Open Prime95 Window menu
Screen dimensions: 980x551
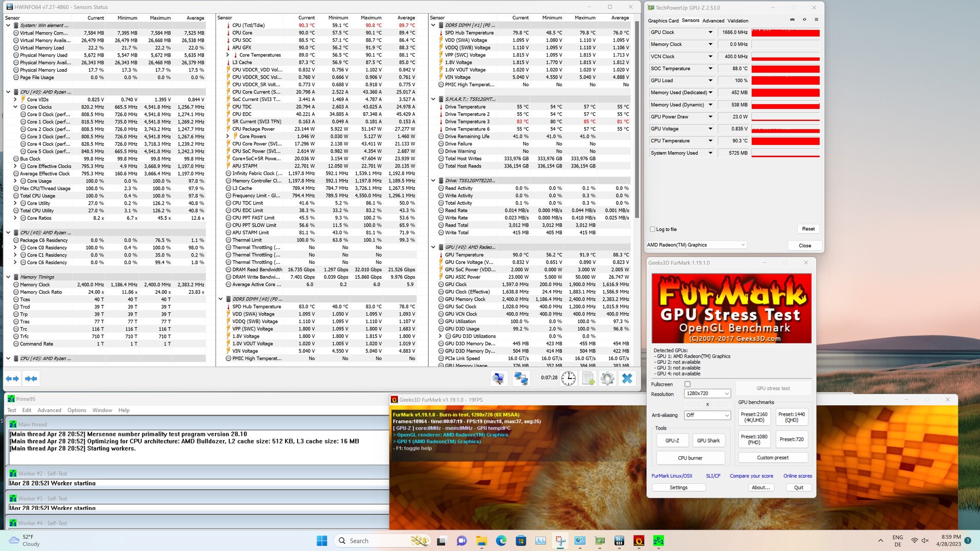pos(102,410)
